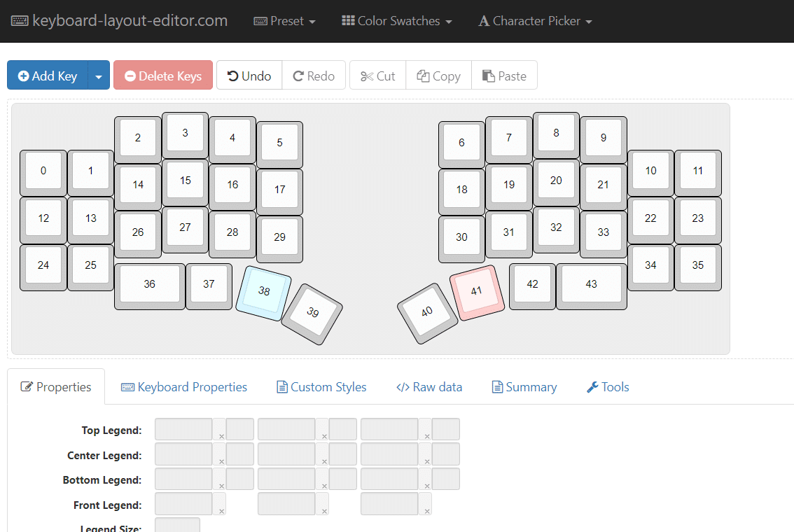
Task: Open the Tools tab
Action: (608, 386)
